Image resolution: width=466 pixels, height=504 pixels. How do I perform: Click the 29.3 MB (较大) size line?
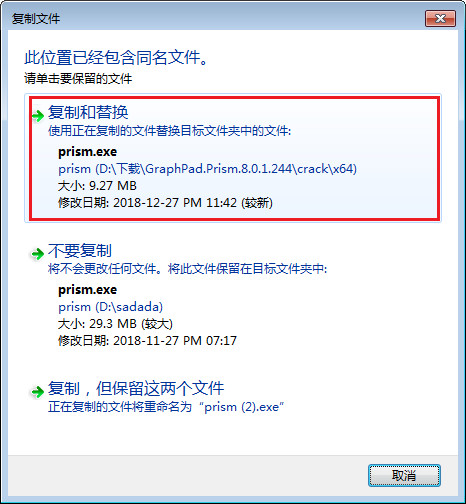tap(115, 324)
